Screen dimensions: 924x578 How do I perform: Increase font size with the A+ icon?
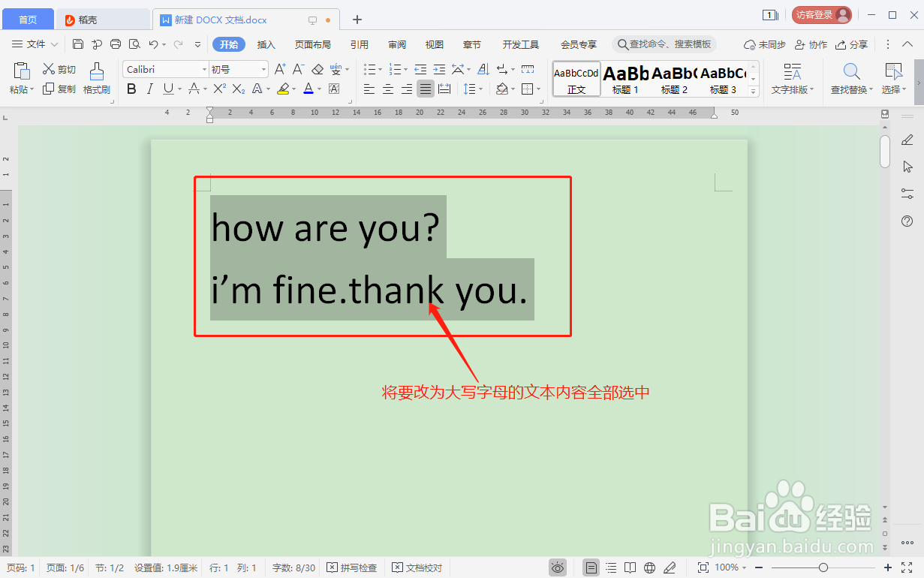pos(281,69)
